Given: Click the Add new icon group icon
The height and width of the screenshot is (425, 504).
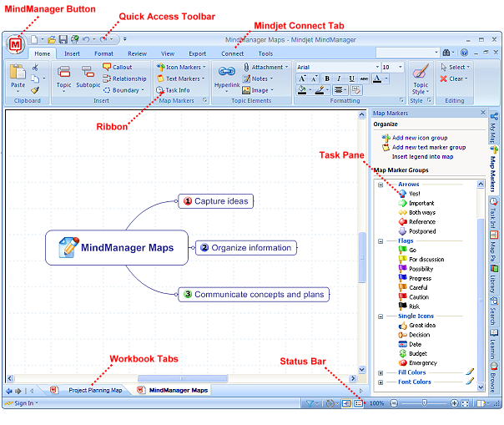Looking at the screenshot, I should pyautogui.click(x=386, y=138).
